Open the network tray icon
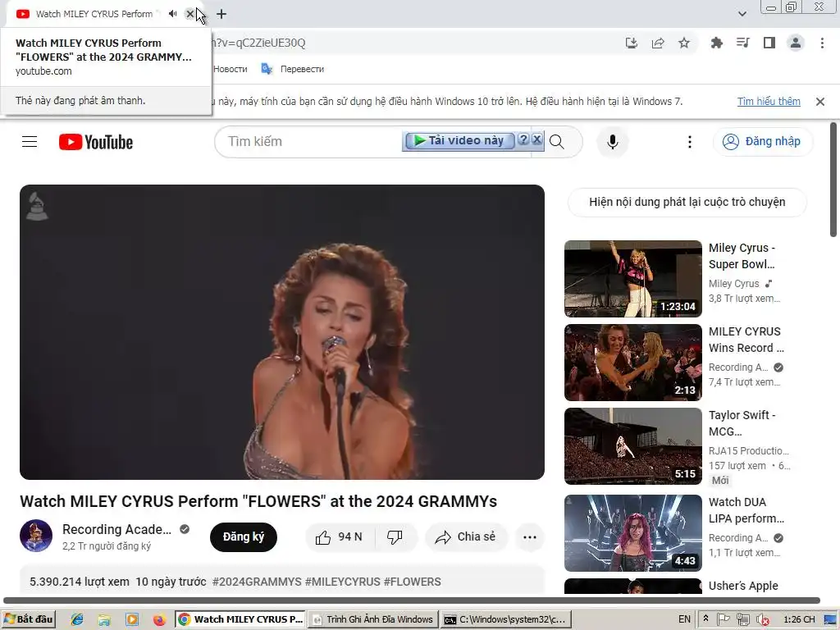 [742, 619]
